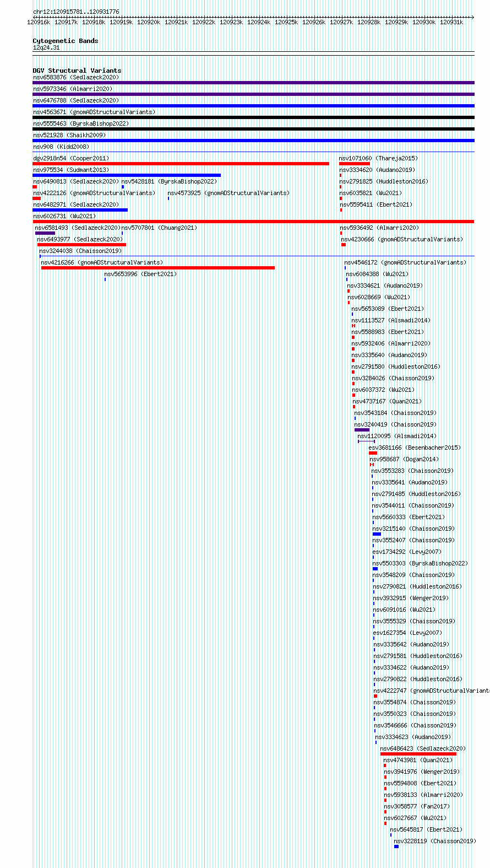Click nsv5595411 (Ebert2021) label
The image size is (490, 868).
click(x=376, y=205)
